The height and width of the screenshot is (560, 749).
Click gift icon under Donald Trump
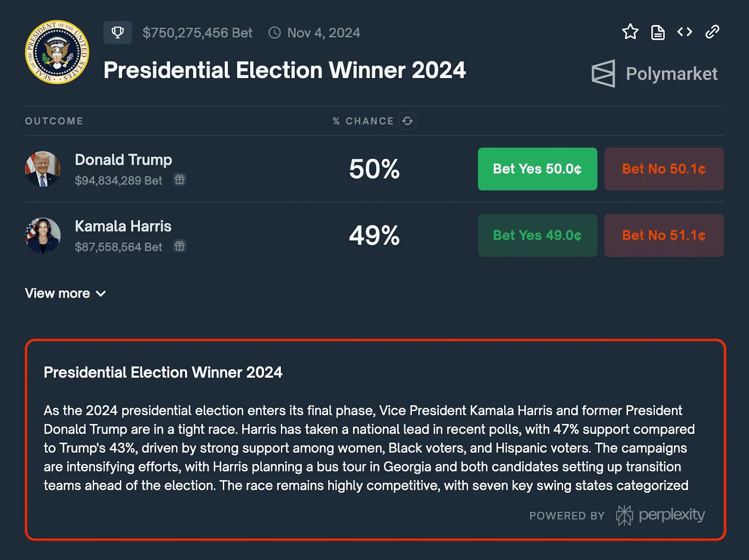180,180
